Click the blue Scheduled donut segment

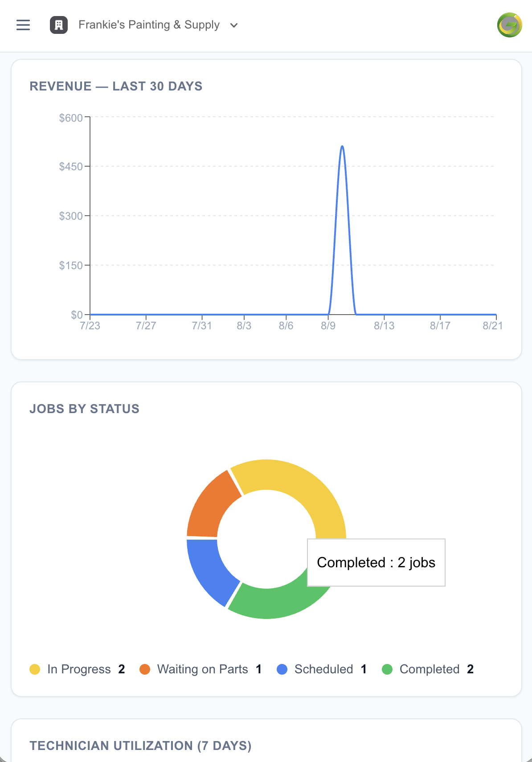coord(209,570)
